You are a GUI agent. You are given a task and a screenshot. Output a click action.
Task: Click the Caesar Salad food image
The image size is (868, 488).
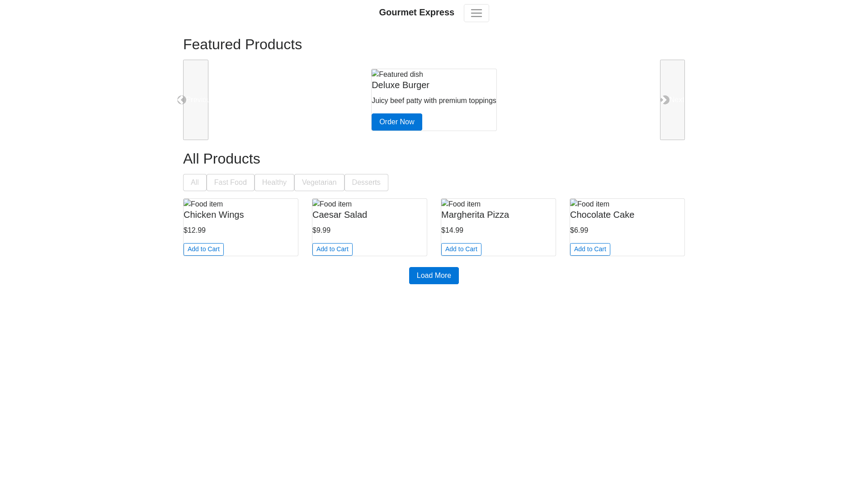pyautogui.click(x=332, y=204)
